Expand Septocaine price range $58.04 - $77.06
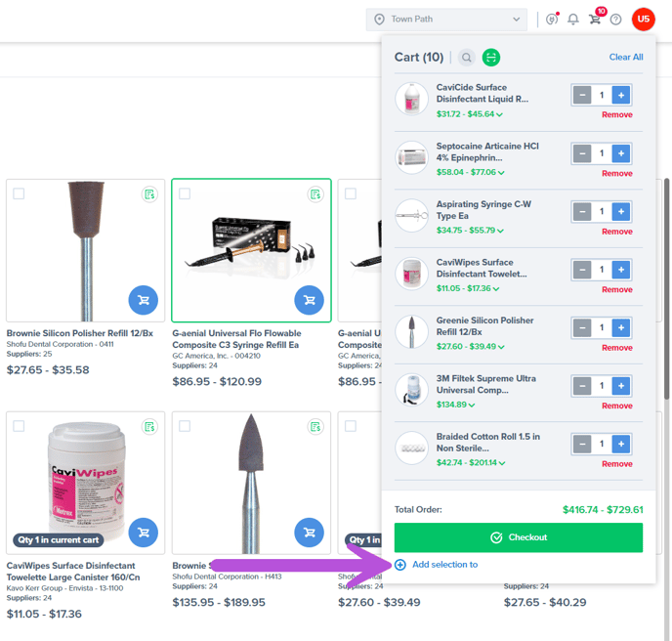 [x=470, y=172]
